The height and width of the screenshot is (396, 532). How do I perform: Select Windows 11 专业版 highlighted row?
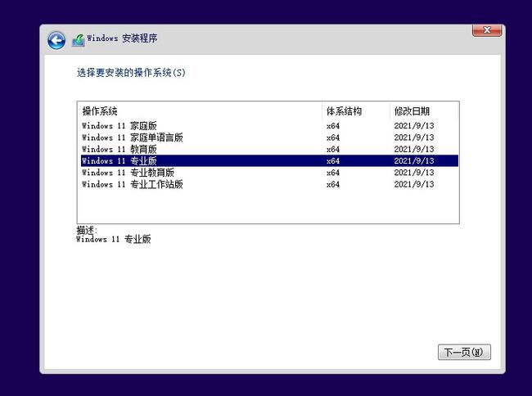coord(270,160)
